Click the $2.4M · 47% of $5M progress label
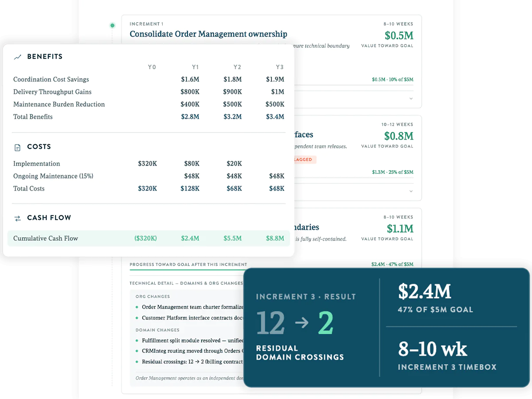The image size is (532, 399). (x=392, y=264)
